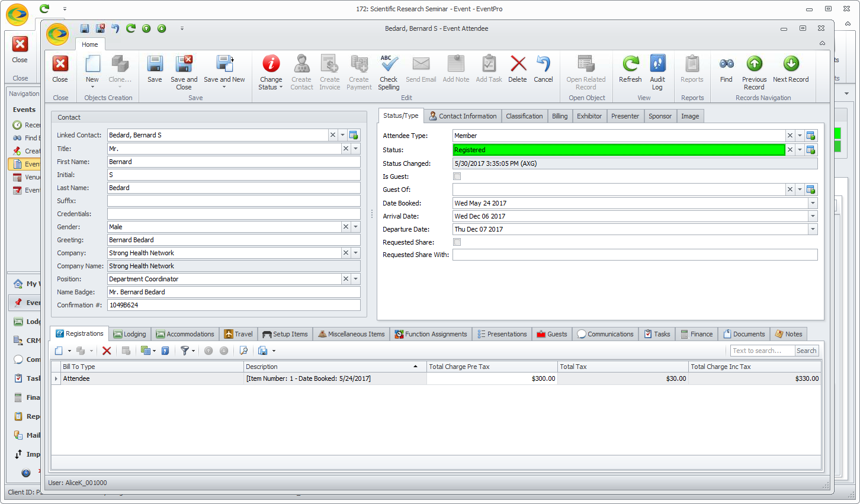860x504 pixels.
Task: Click the green Registered status field
Action: 619,150
